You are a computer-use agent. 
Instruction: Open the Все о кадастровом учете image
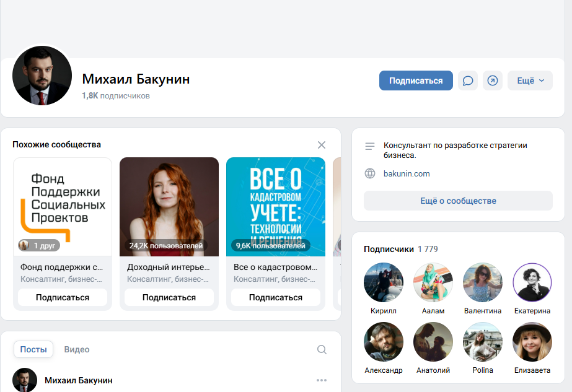275,207
